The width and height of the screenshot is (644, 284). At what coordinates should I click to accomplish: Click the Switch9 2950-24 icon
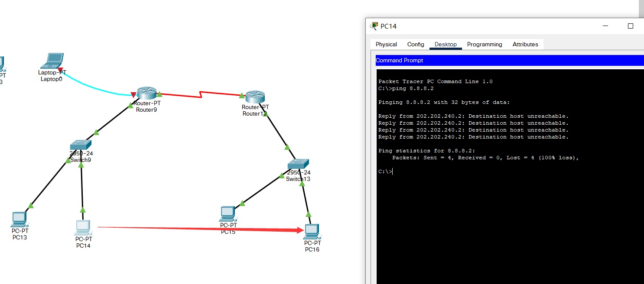point(81,144)
